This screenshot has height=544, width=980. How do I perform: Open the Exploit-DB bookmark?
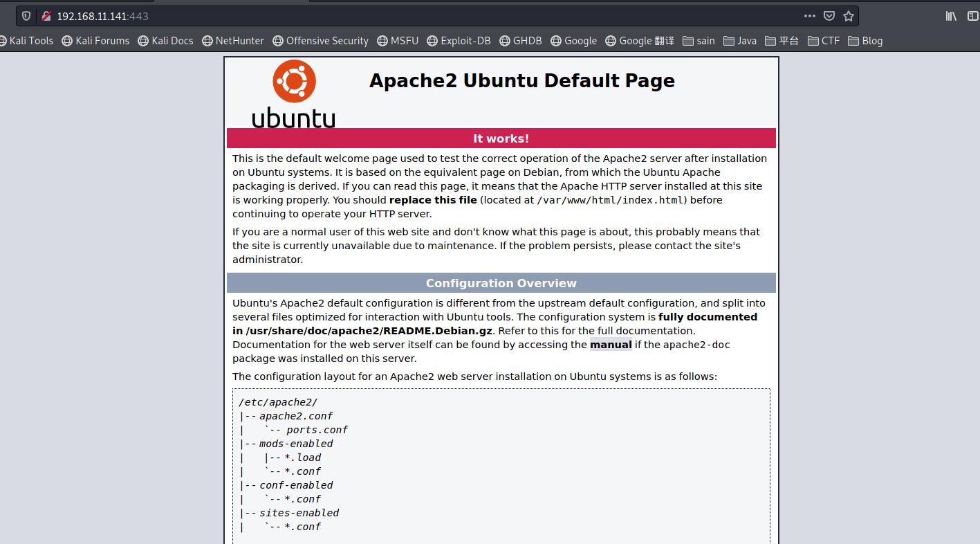(x=459, y=41)
